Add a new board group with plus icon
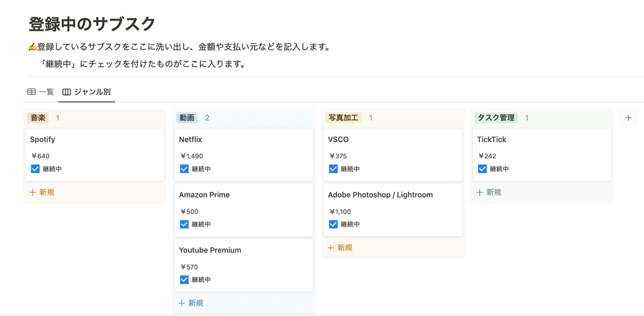 click(628, 118)
